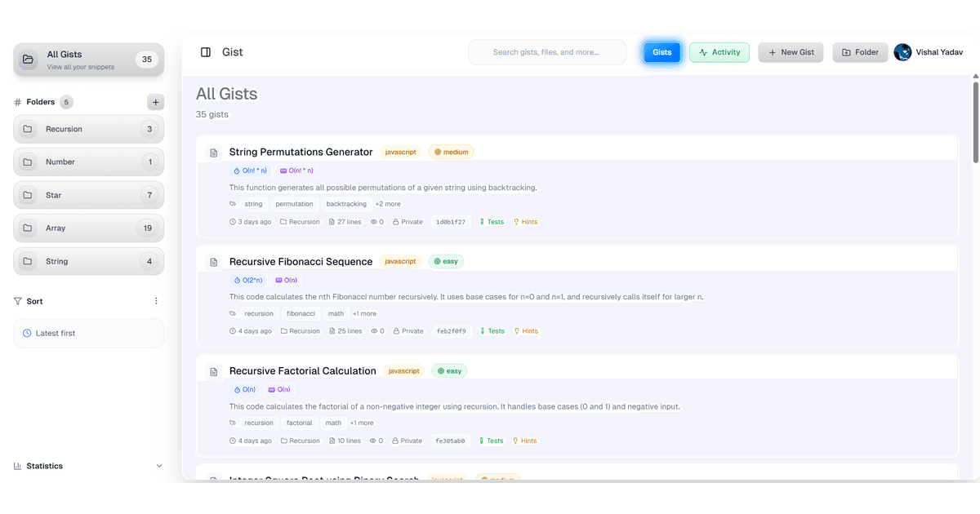980x514 pixels.
Task: Open Recursive Factorial Calculation gist title
Action: point(303,370)
